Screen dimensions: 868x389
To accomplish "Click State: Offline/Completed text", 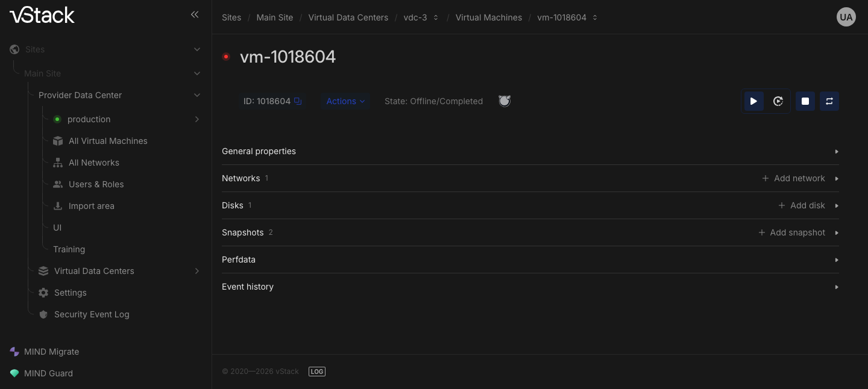I will tap(433, 101).
